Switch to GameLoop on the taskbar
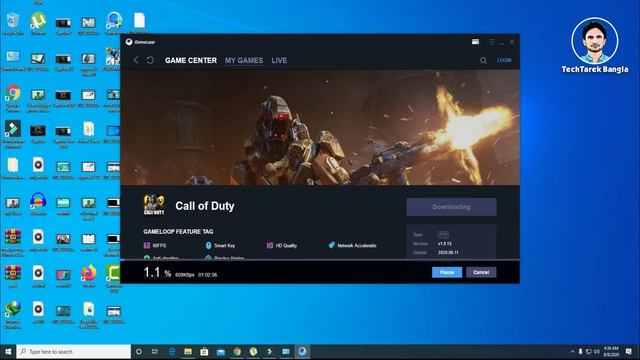The height and width of the screenshot is (360, 640). (x=302, y=351)
